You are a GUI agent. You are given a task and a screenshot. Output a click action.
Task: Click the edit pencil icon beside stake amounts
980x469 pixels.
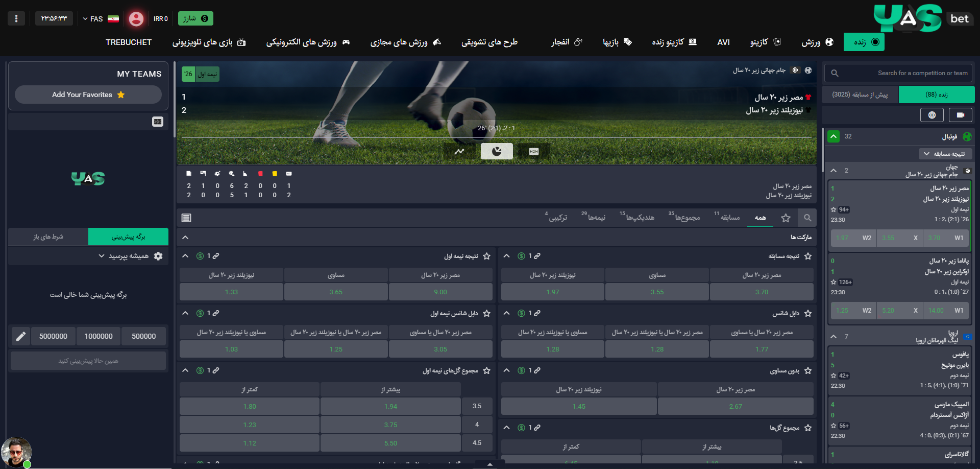(x=21, y=336)
